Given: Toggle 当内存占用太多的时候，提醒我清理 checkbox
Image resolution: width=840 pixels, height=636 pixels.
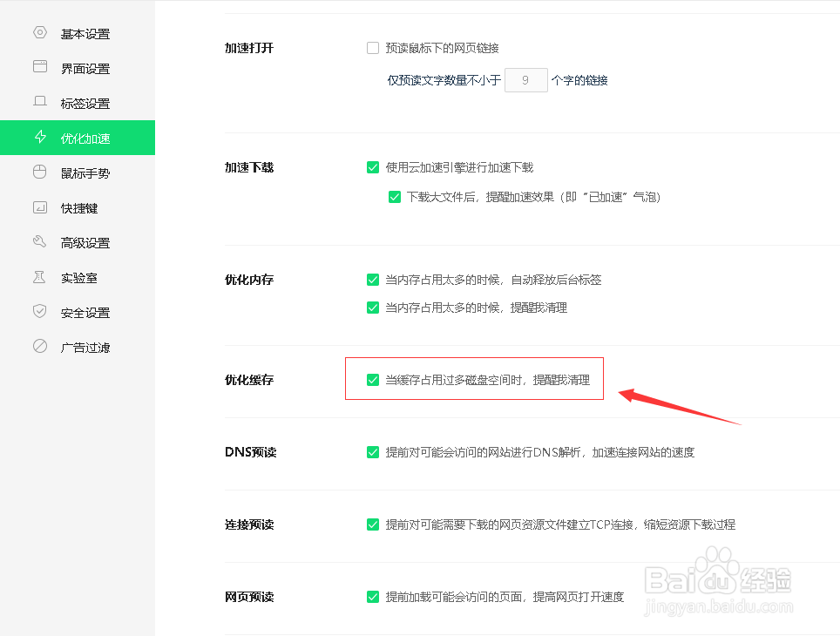Looking at the screenshot, I should 373,308.
